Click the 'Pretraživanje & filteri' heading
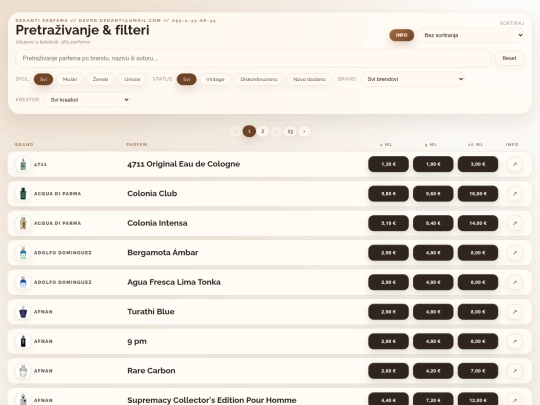Image resolution: width=540 pixels, height=405 pixels. (x=83, y=30)
